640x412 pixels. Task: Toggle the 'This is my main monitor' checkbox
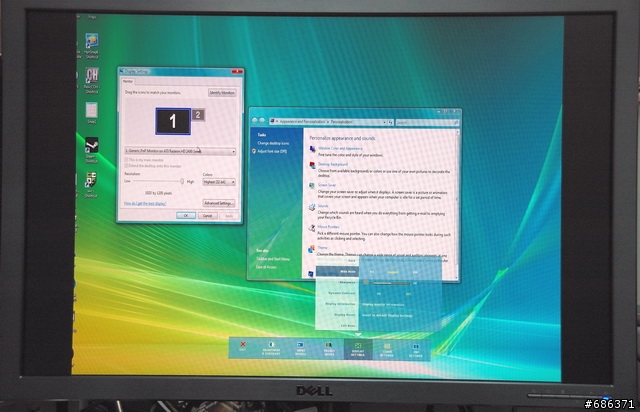tap(126, 160)
